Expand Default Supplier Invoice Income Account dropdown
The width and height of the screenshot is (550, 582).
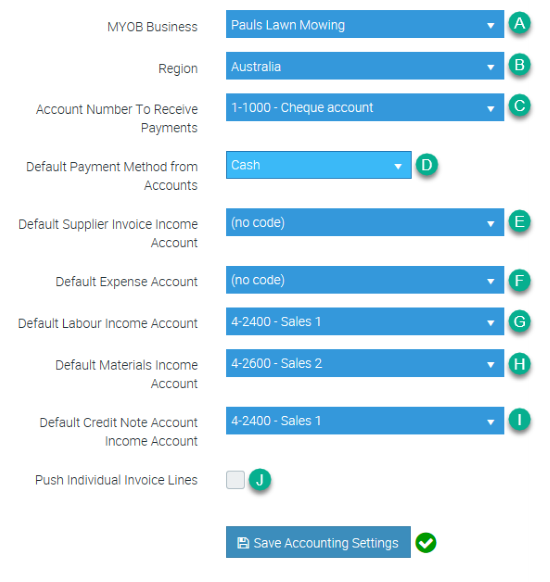365,222
